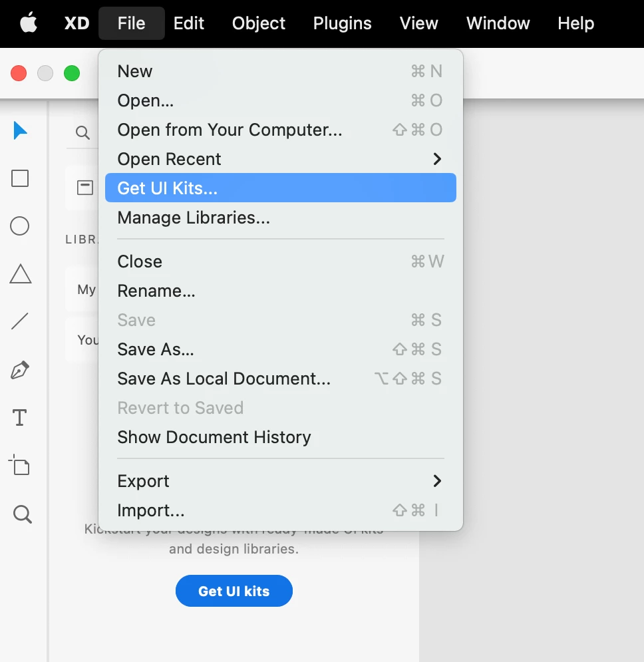Close the File menu in menu bar
Screen dimensions: 644x662
131,23
